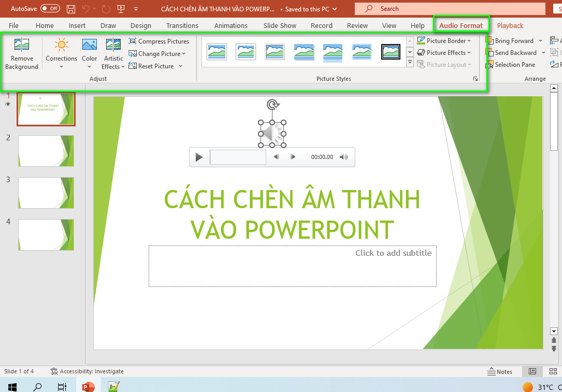Toggle AutoSave off switch
562x392 pixels.
point(50,9)
